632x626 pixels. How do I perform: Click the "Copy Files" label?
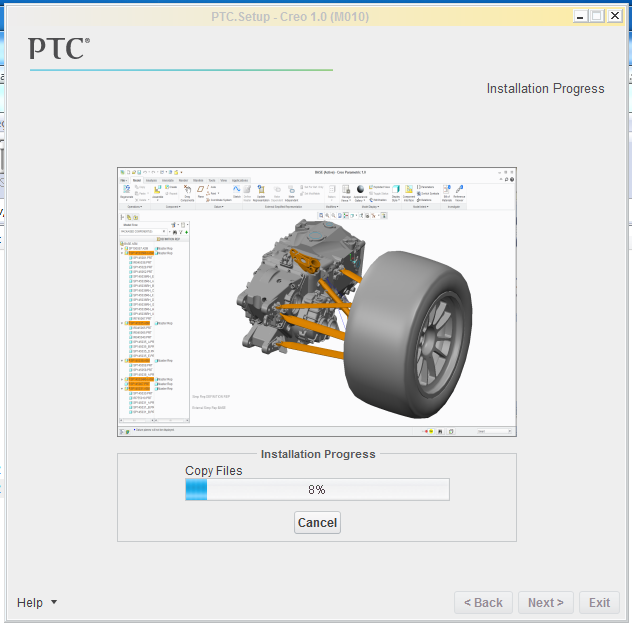tap(214, 470)
